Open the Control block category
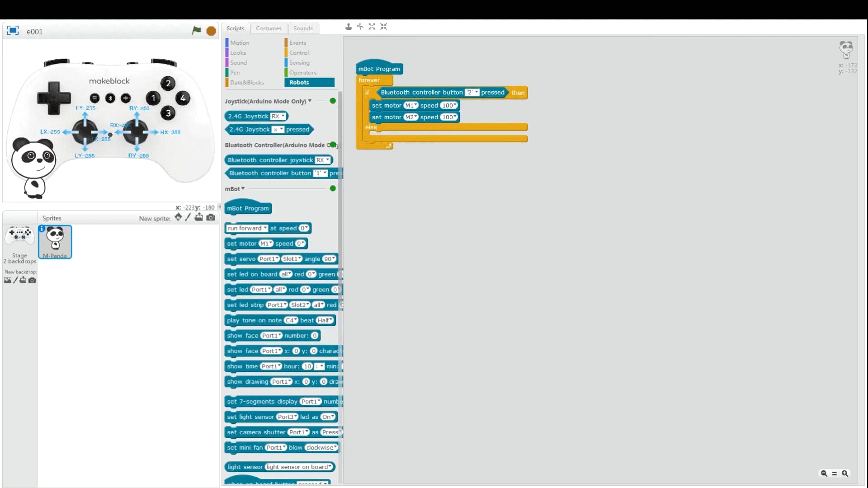Screen dimensions: 868x488 pyautogui.click(x=299, y=53)
